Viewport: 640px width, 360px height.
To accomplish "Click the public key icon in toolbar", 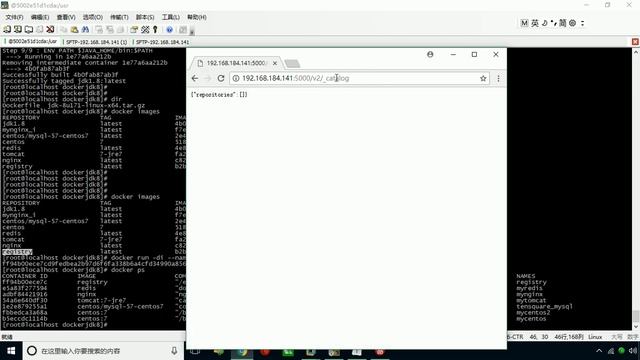I will pyautogui.click(x=155, y=29).
